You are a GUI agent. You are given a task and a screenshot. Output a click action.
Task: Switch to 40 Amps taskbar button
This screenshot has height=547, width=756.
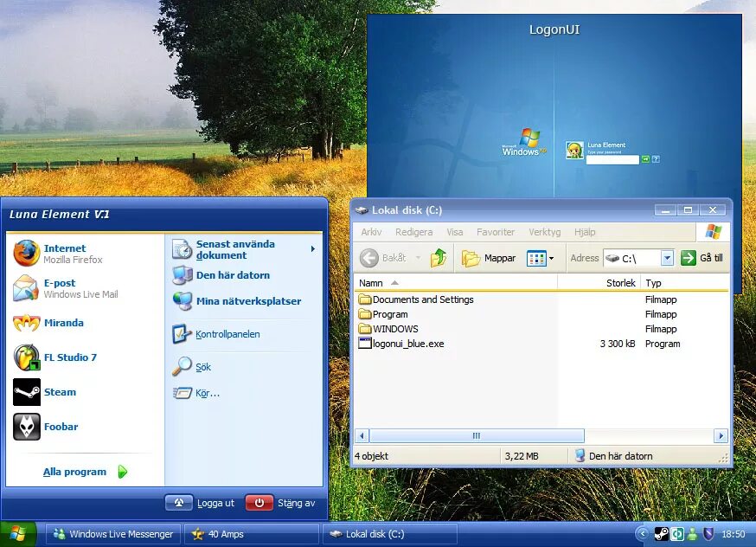252,534
